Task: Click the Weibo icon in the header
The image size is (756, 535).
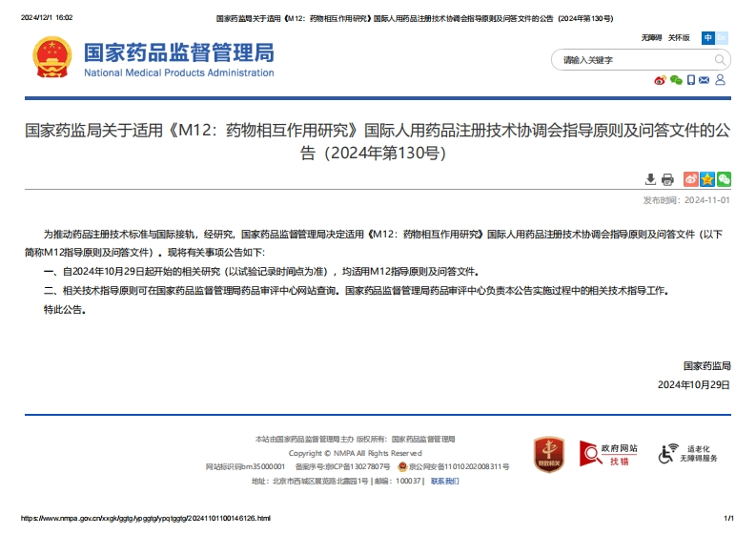Action: click(x=660, y=80)
